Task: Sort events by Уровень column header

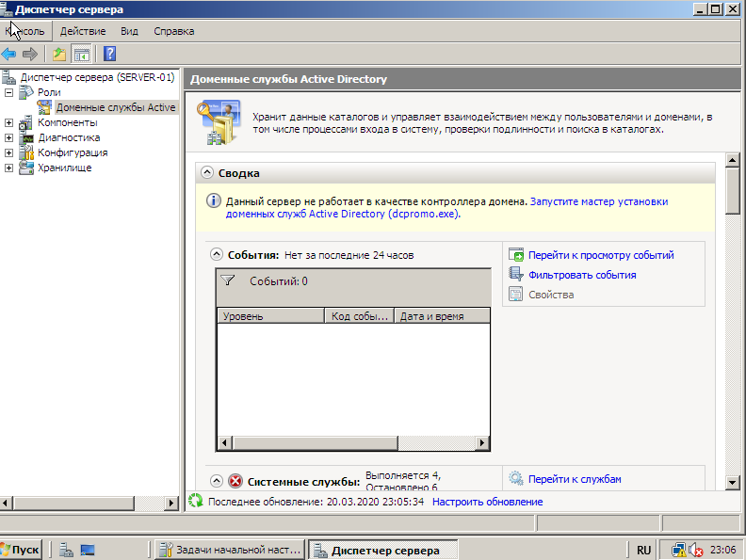Action: [x=270, y=316]
